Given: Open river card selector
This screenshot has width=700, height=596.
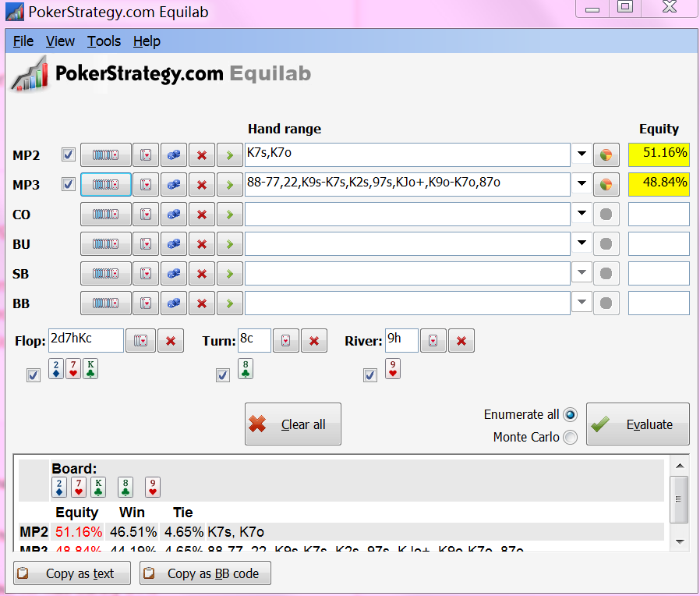Looking at the screenshot, I should [x=433, y=341].
